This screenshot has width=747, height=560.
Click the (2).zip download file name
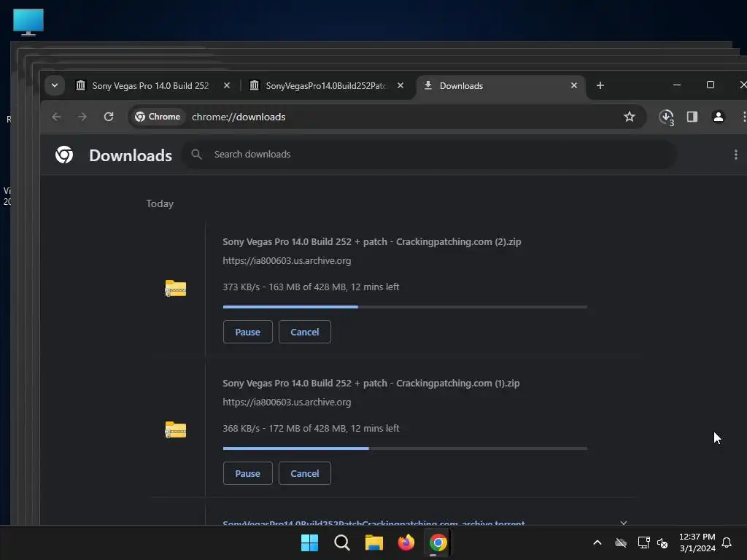371,241
